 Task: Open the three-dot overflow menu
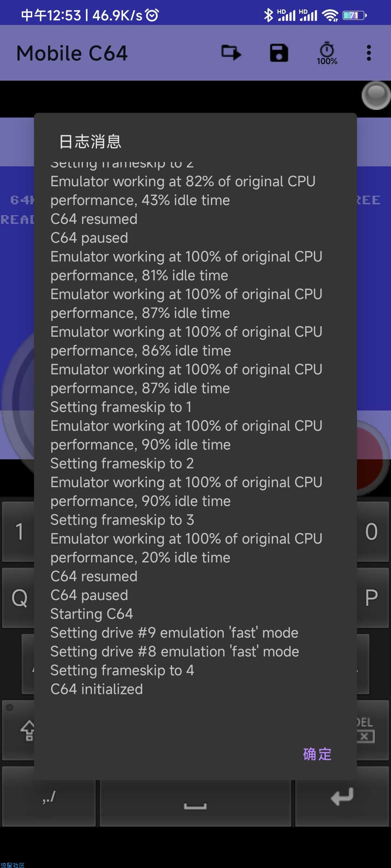369,53
